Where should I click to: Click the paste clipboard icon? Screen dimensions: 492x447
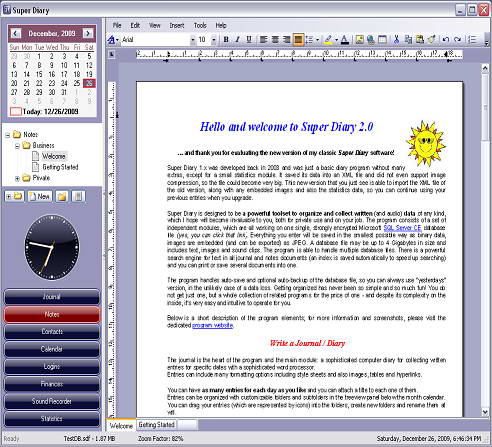coord(420,40)
